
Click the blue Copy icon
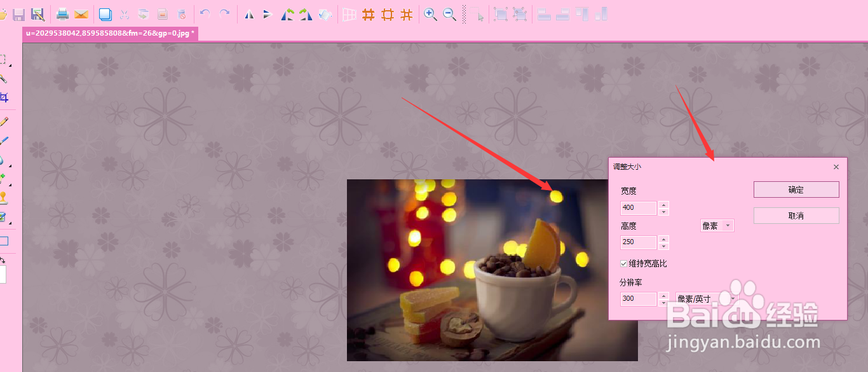[x=105, y=14]
